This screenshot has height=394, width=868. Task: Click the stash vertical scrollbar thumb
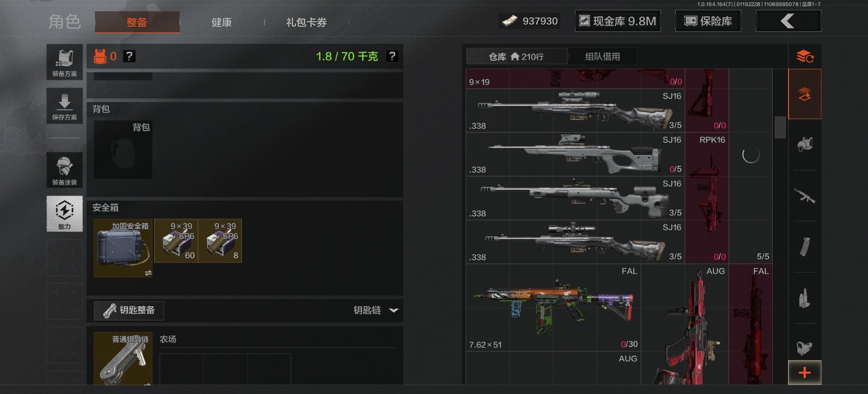coord(780,127)
